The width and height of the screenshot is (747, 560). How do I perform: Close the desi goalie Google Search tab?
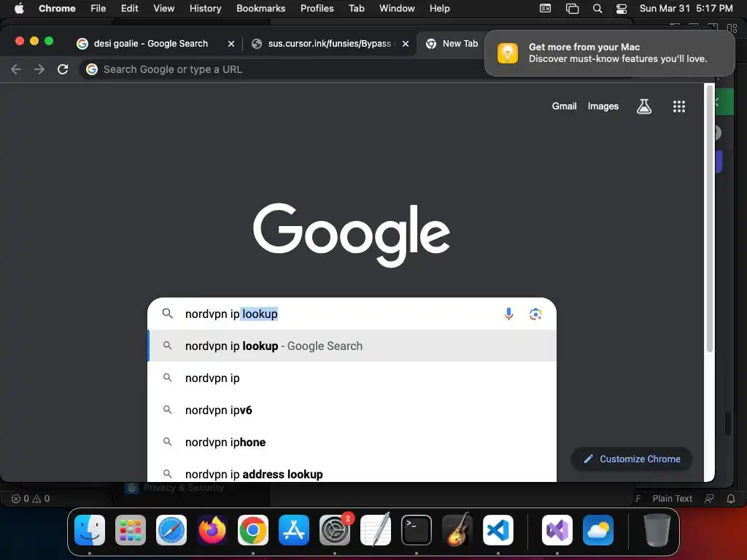pyautogui.click(x=231, y=43)
